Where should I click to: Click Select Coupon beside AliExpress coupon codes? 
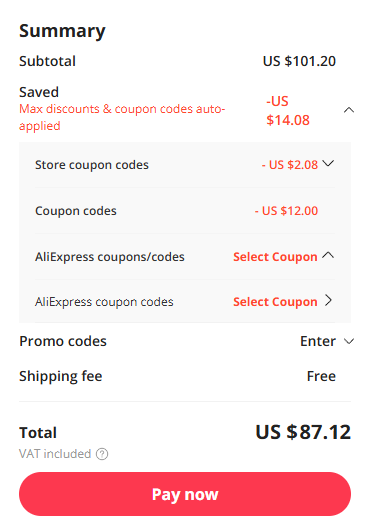[275, 302]
